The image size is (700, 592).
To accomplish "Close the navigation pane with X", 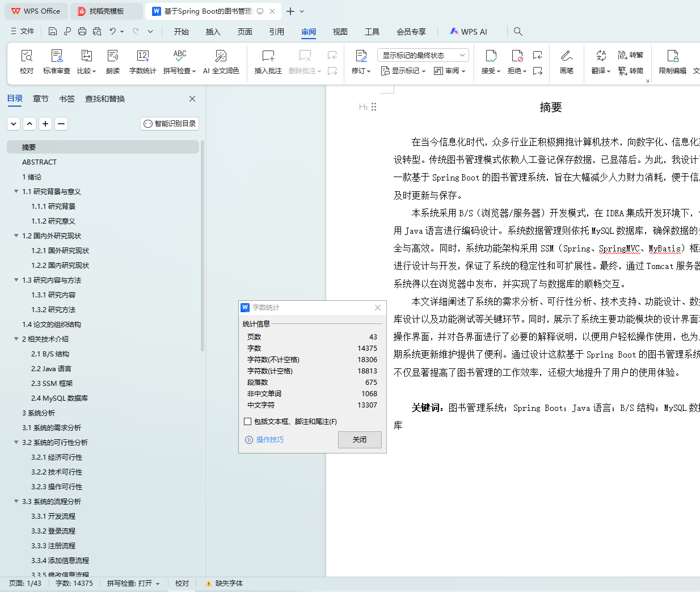I will coord(192,99).
